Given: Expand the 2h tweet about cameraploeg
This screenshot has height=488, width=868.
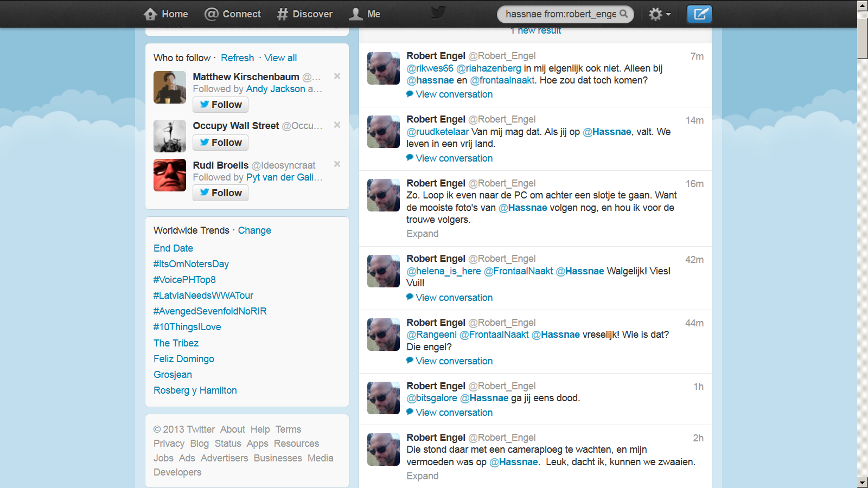Looking at the screenshot, I should (423, 476).
